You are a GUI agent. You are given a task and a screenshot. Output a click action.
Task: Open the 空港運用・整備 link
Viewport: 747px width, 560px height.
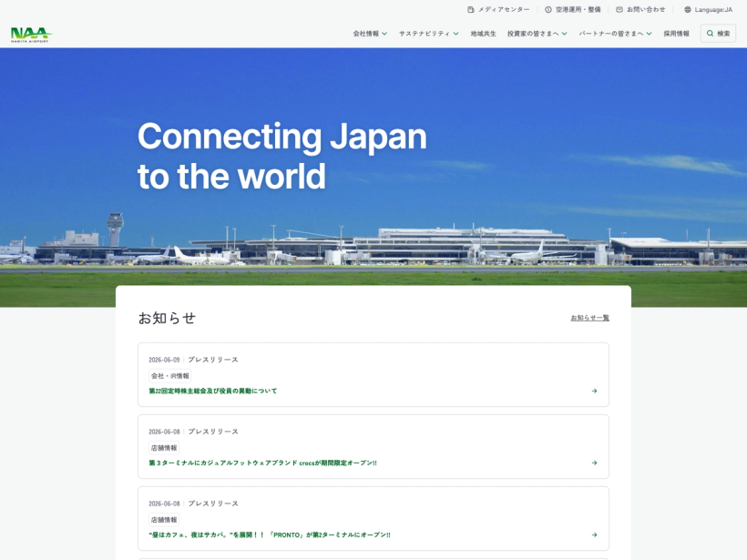[573, 9]
